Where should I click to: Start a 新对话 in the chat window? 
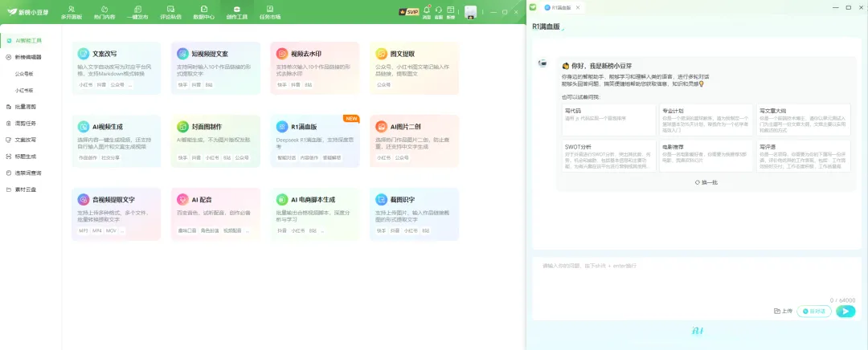coord(813,311)
